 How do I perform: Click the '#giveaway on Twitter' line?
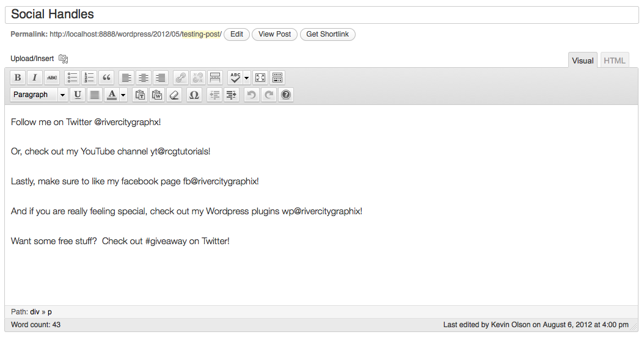[x=120, y=241]
